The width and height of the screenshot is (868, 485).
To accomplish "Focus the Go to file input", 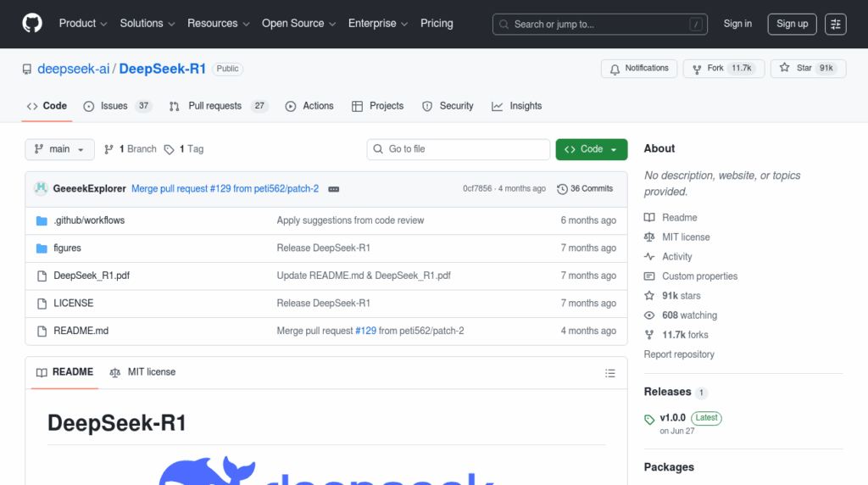I will click(x=459, y=149).
